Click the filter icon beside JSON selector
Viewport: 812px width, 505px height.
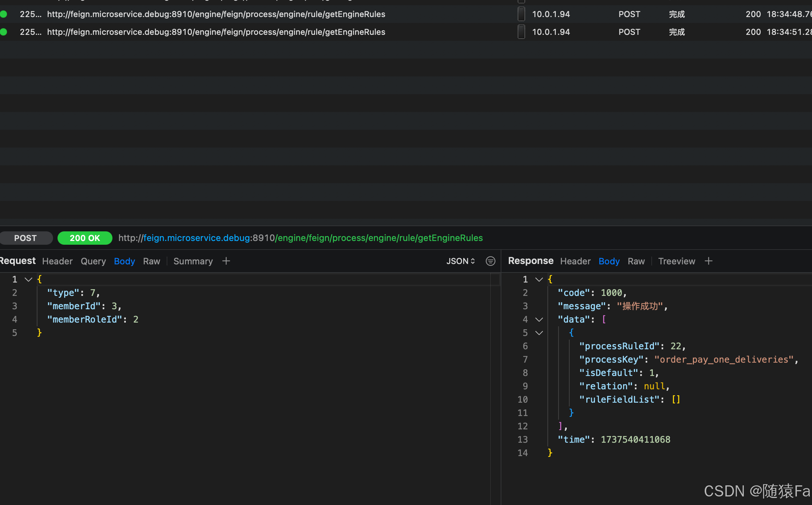[x=490, y=261]
